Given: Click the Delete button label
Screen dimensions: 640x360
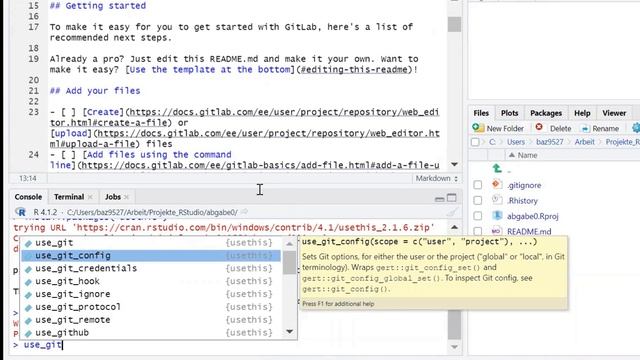Looking at the screenshot, I should (560, 129).
